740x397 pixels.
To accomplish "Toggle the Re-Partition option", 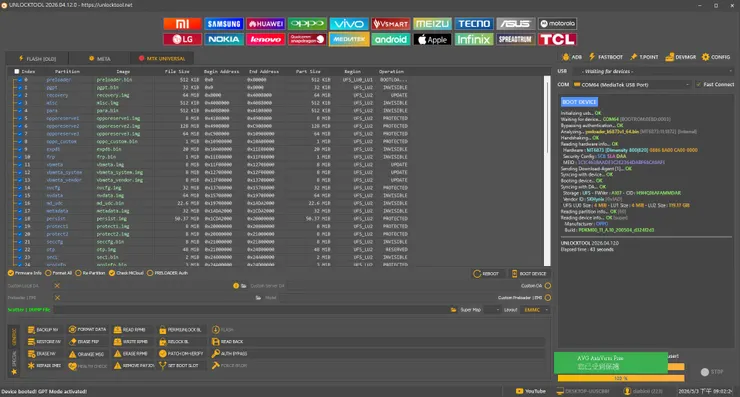I will [x=90, y=273].
